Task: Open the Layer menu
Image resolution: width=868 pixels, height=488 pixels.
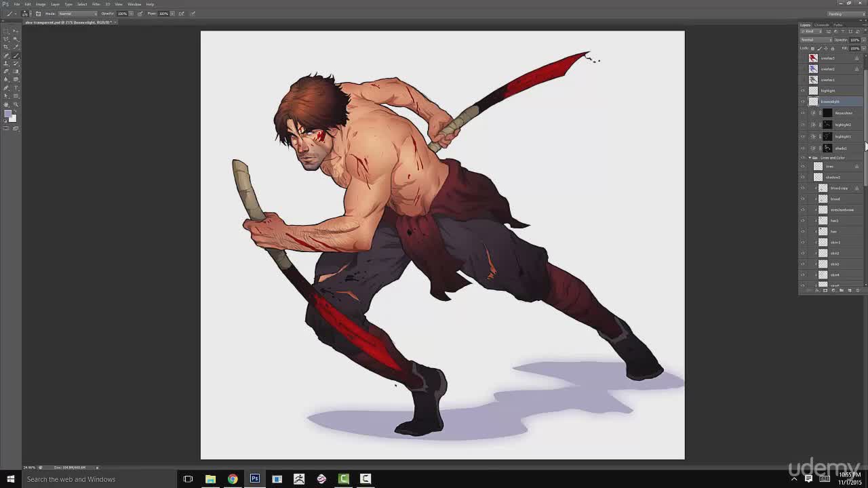Action: coord(55,4)
